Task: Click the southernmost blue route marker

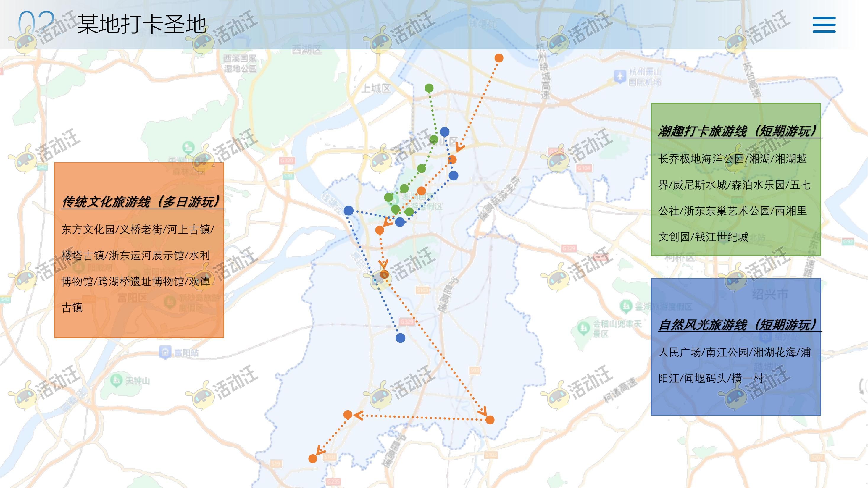Action: point(400,338)
